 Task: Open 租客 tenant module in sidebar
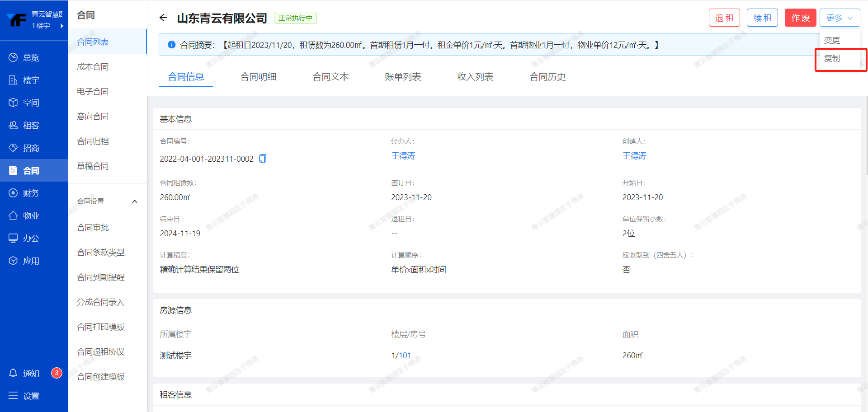(x=31, y=125)
